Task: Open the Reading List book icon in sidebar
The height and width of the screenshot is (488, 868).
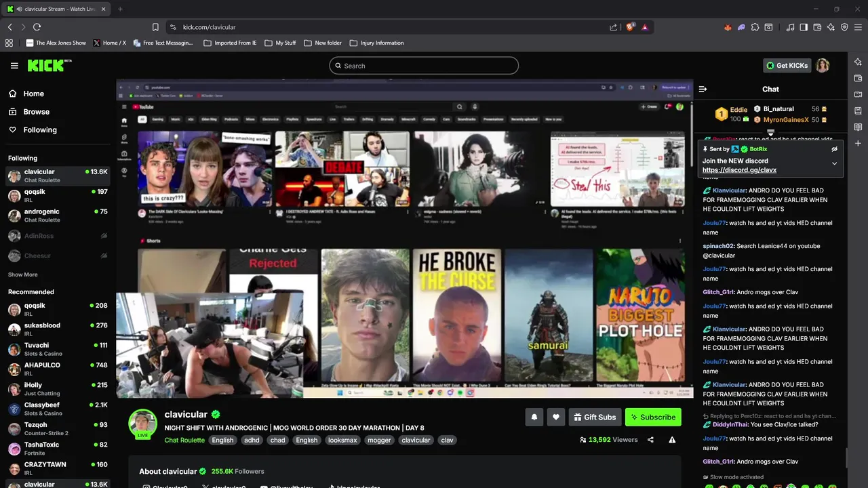Action: click(858, 127)
